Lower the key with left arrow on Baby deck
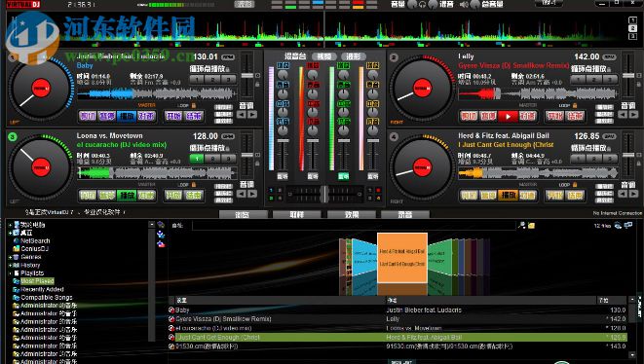644x364 pixels. click(242, 115)
